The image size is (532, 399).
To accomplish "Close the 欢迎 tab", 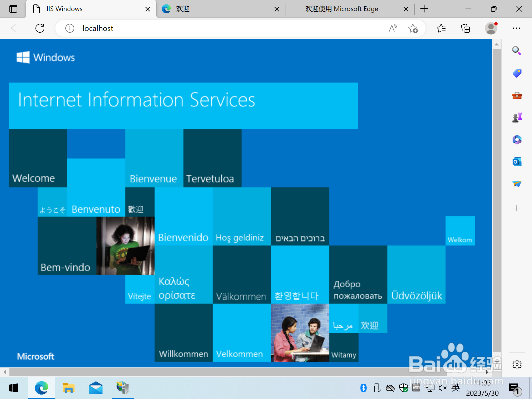I will click(x=277, y=9).
